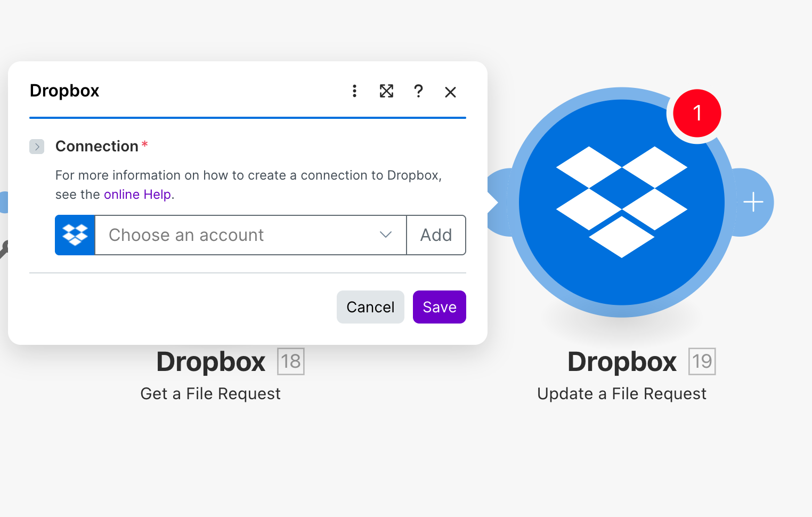Click the dropdown arrow in account selector
The width and height of the screenshot is (812, 517).
[x=386, y=235]
